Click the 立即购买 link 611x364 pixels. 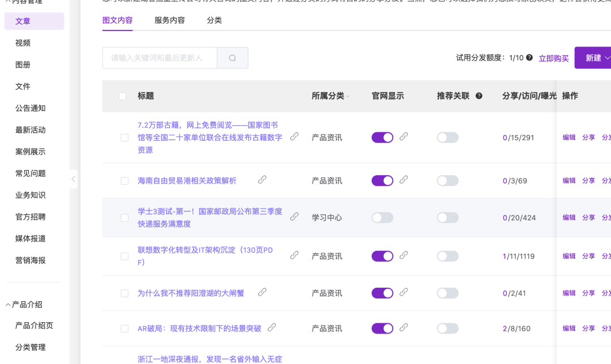click(x=553, y=58)
